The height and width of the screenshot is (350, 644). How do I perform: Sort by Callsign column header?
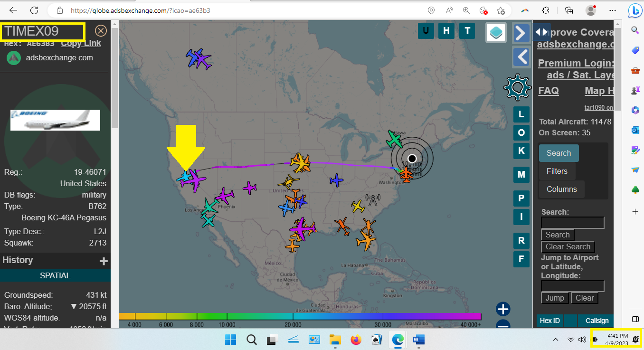coord(597,321)
